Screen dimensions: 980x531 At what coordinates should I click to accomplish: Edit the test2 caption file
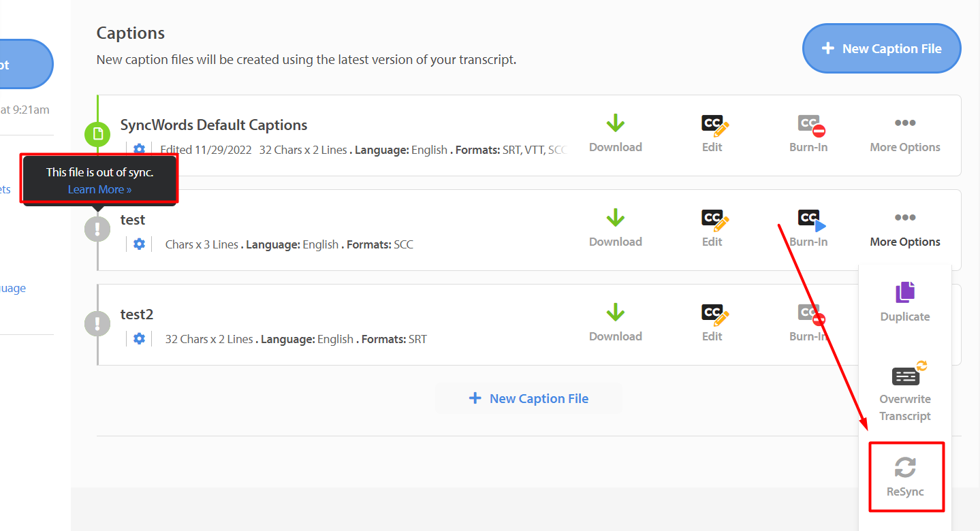[x=712, y=323]
